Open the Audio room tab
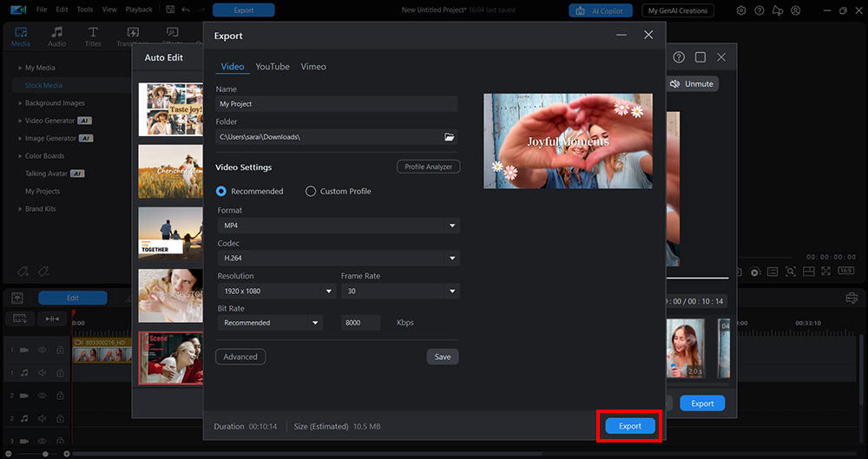 57,36
